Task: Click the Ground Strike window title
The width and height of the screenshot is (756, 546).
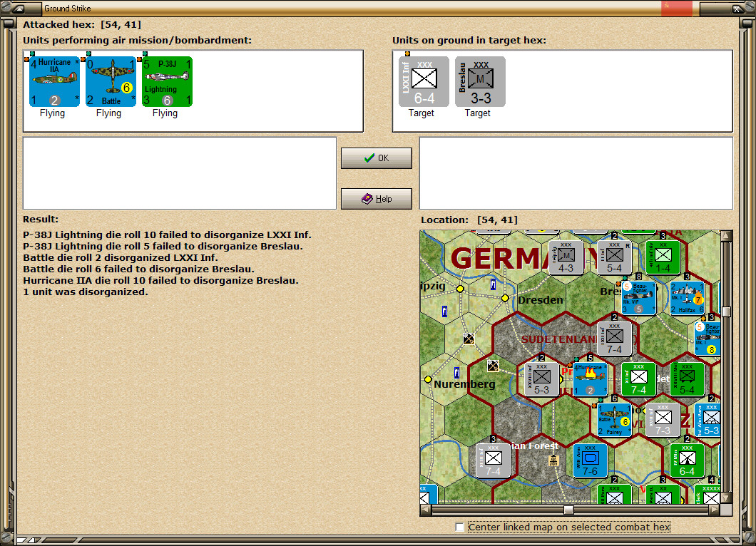Action: point(68,8)
